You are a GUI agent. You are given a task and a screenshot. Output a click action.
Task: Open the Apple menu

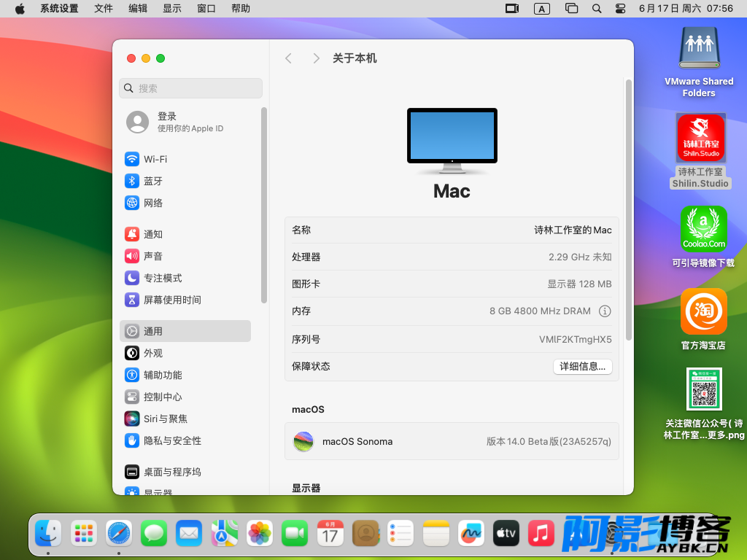(x=20, y=9)
